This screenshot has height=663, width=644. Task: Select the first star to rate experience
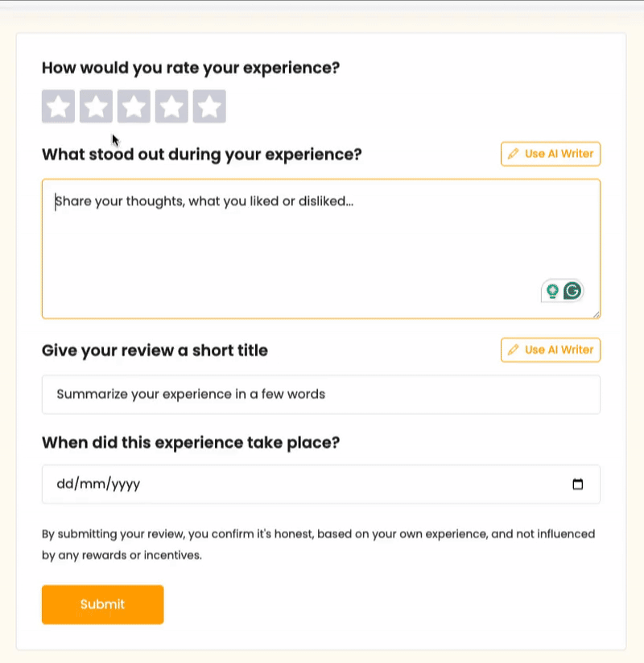pyautogui.click(x=58, y=106)
